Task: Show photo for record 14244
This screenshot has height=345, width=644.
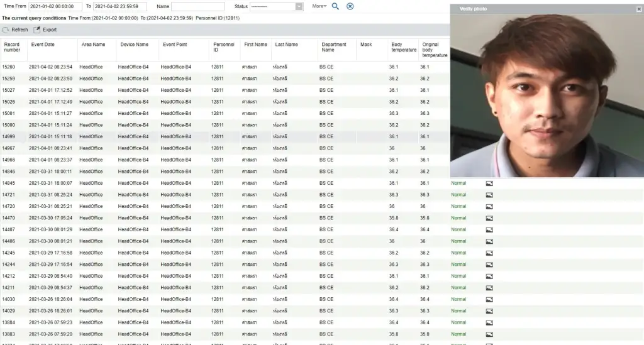Action: click(x=489, y=265)
